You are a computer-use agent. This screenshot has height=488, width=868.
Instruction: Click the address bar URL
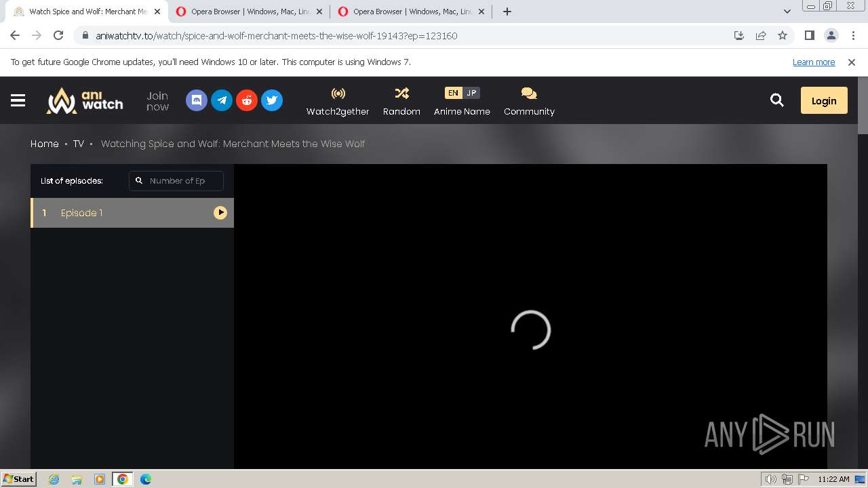tap(276, 36)
